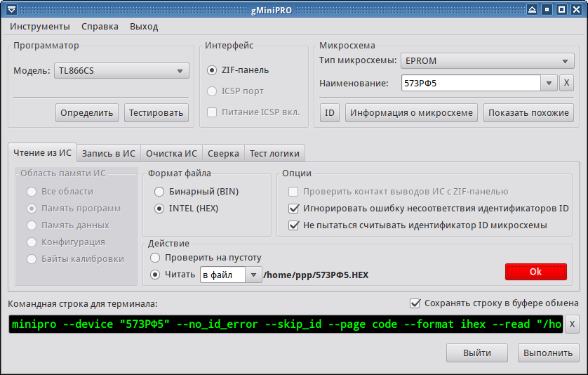Screen dimensions: 588x375
Task: Clear the command line with X button
Action: coord(572,324)
